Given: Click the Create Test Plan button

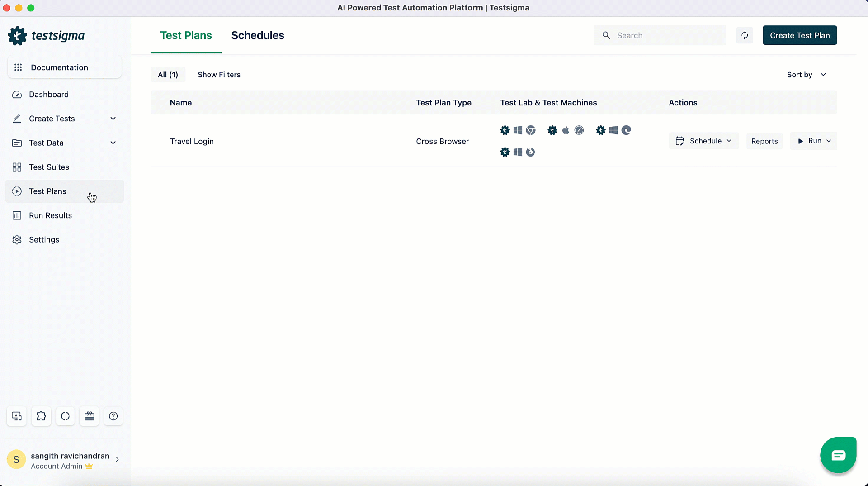Looking at the screenshot, I should click(x=800, y=35).
